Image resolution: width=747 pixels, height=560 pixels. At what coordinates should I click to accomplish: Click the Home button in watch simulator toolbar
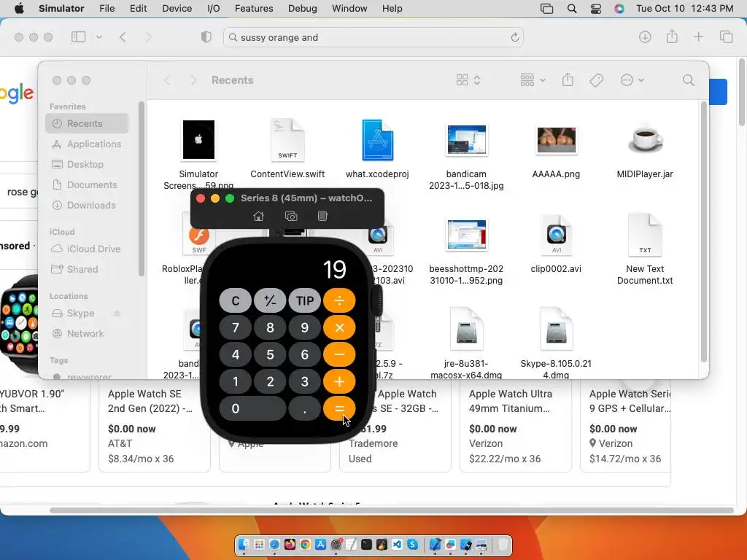click(x=258, y=216)
